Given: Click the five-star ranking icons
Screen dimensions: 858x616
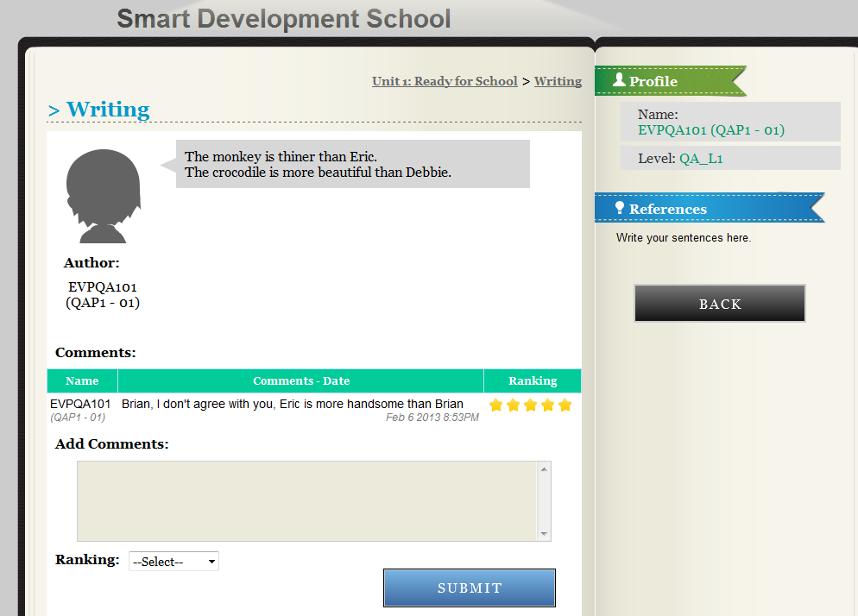Looking at the screenshot, I should point(530,405).
